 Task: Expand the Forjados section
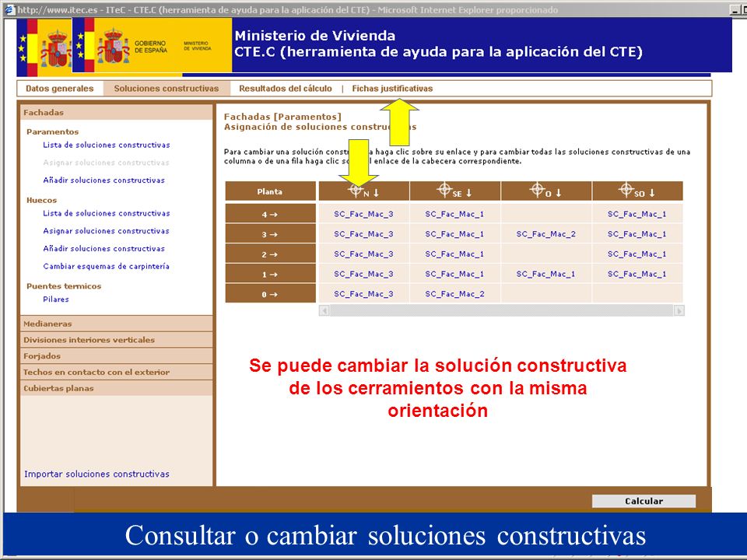(116, 356)
